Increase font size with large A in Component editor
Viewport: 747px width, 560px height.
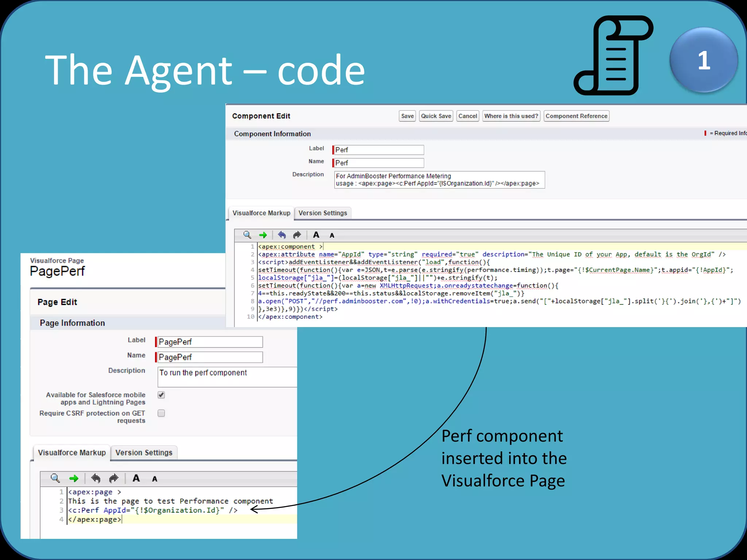coord(316,235)
